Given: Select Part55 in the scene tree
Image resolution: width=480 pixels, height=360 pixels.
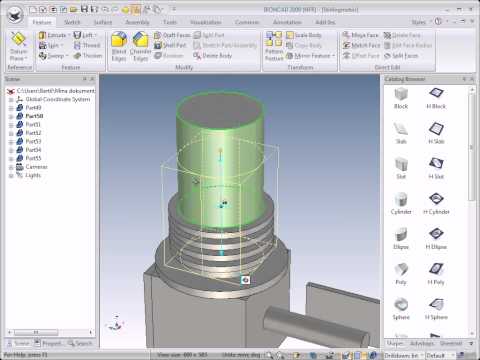Looking at the screenshot, I should click(x=33, y=158).
